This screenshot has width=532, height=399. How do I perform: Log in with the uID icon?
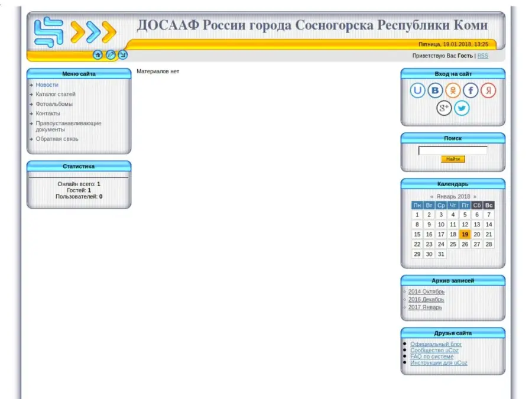(x=418, y=90)
